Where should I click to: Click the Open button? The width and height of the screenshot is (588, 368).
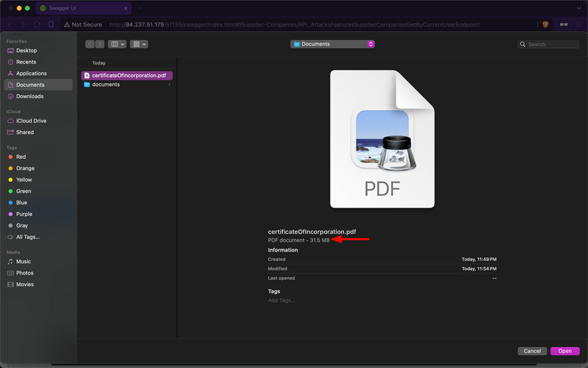pos(565,351)
